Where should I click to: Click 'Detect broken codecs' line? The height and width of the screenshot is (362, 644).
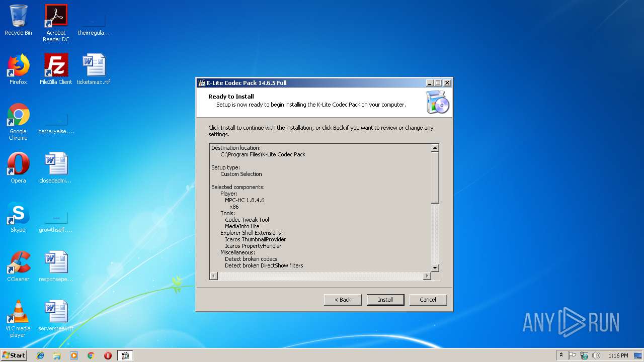pyautogui.click(x=251, y=259)
